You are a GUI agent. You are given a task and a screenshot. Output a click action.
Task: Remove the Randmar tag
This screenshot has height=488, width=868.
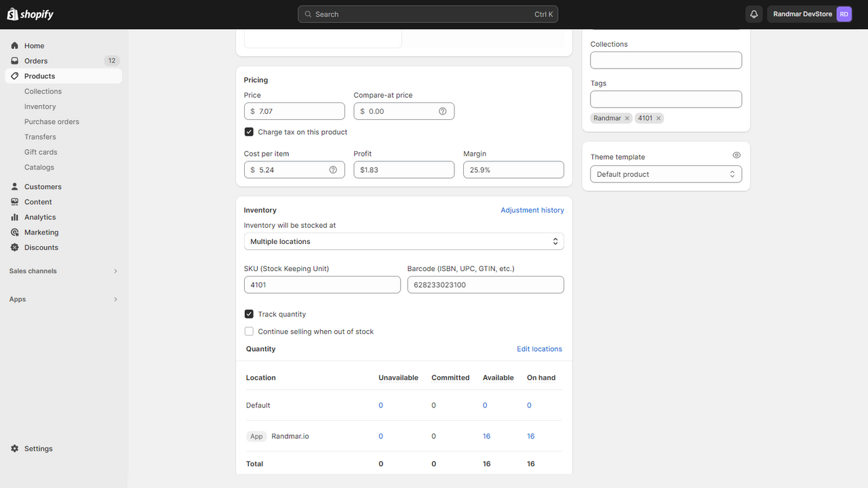[x=627, y=118]
